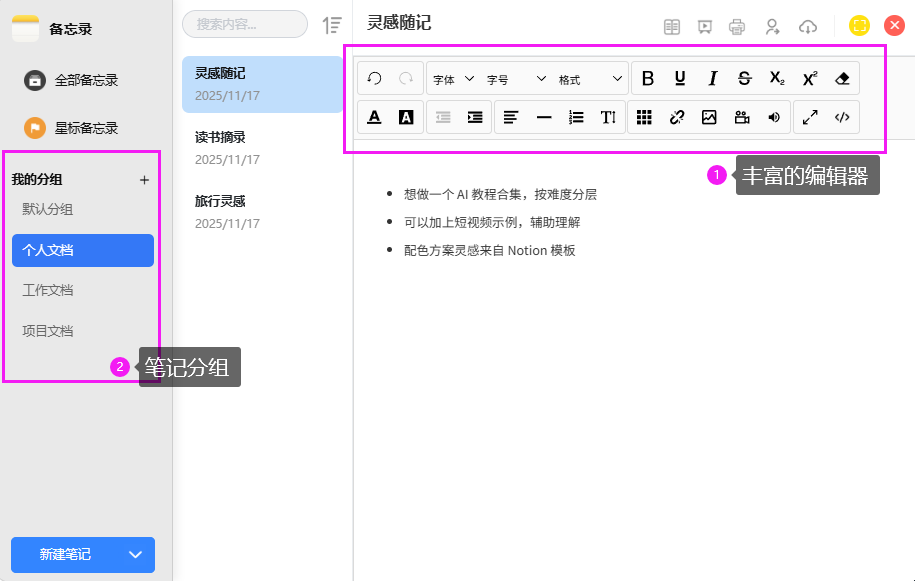Click the search notes input field
Viewport: 915px width, 581px height.
click(245, 24)
